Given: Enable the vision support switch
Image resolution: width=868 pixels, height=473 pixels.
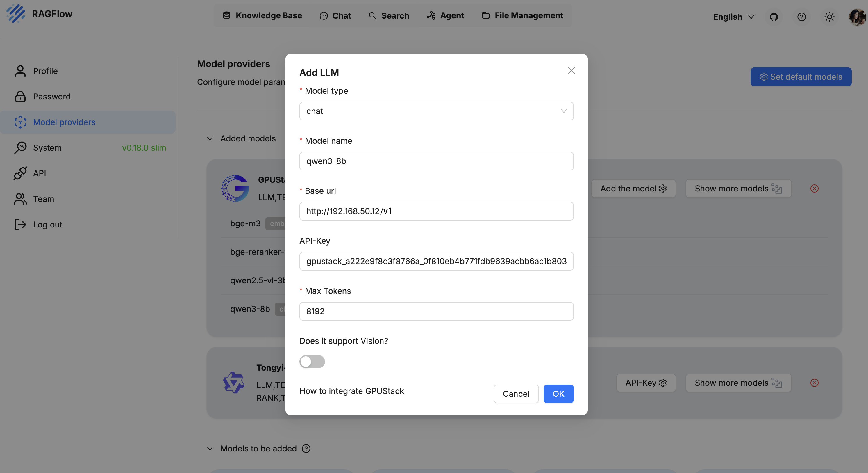Looking at the screenshot, I should [312, 361].
